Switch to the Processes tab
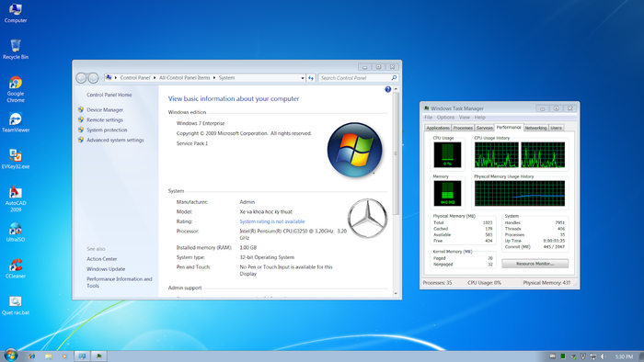Viewport: 644px width, 362px height. click(463, 128)
